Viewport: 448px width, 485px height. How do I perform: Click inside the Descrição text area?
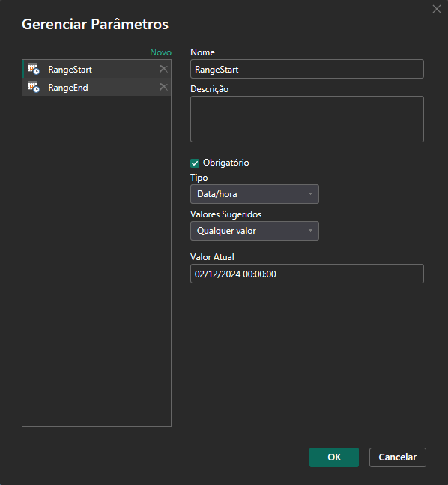(307, 119)
